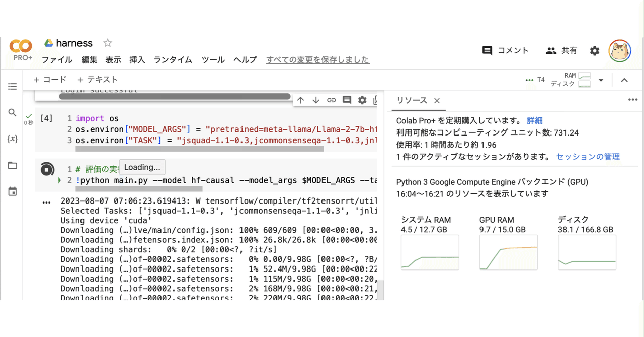The image size is (644, 337).
Task: Expand the T4 backend dropdown arrow
Action: [x=601, y=80]
